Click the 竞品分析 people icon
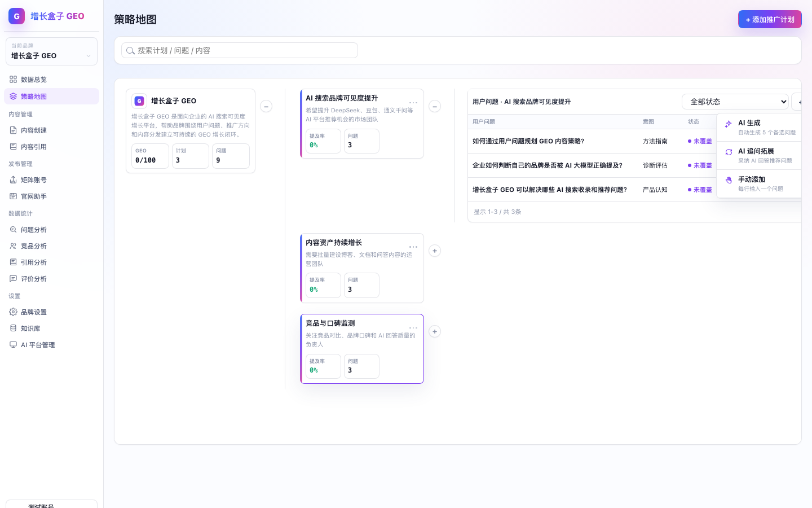The width and height of the screenshot is (812, 508). point(13,246)
